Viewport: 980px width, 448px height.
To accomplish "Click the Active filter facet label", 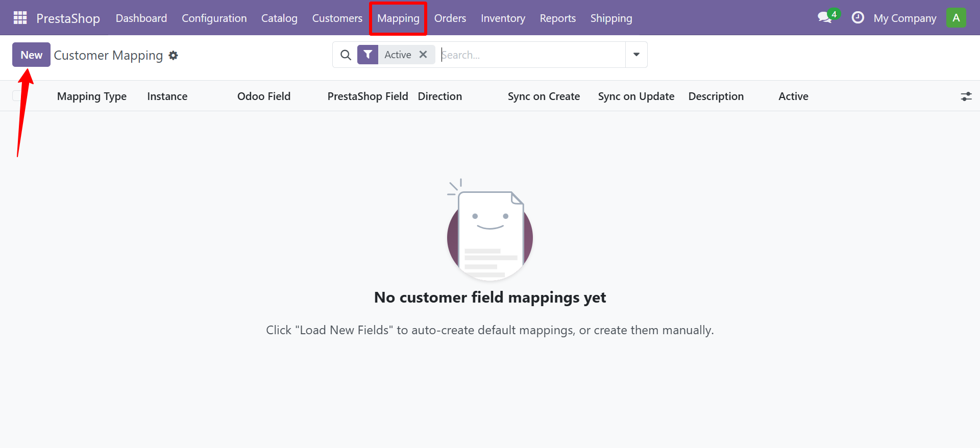I will click(398, 55).
